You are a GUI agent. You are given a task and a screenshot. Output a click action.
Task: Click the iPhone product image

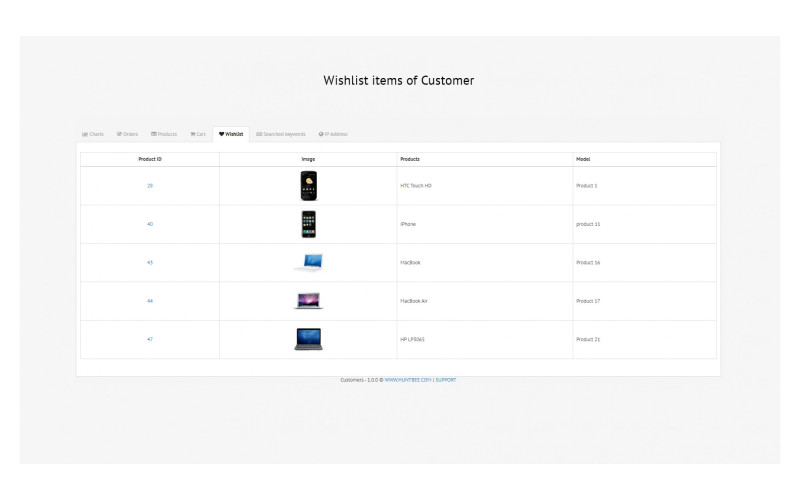(308, 224)
